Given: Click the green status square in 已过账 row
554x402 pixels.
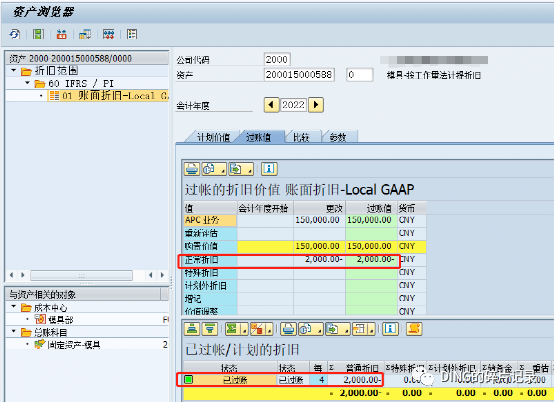Looking at the screenshot, I should coord(189,379).
